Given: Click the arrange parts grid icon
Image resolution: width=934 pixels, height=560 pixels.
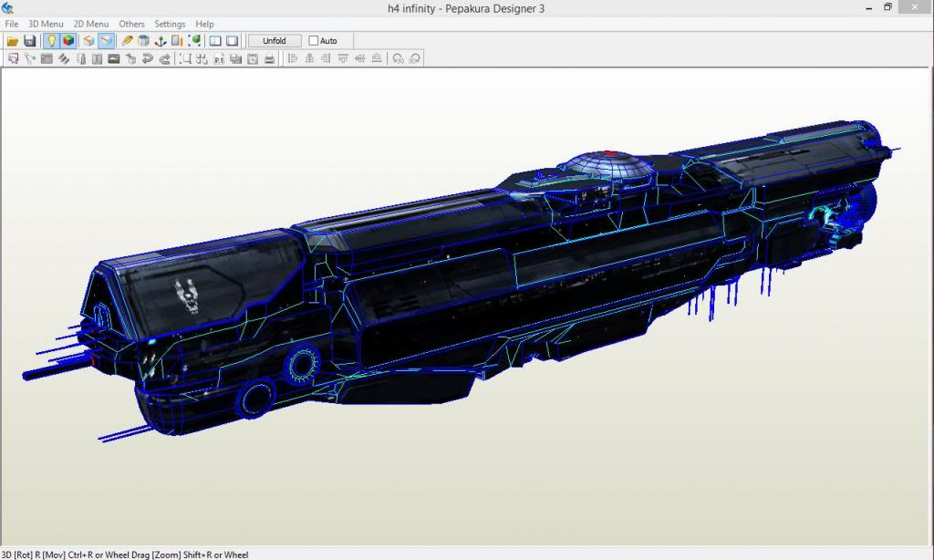Looking at the screenshot, I should pyautogui.click(x=202, y=58).
